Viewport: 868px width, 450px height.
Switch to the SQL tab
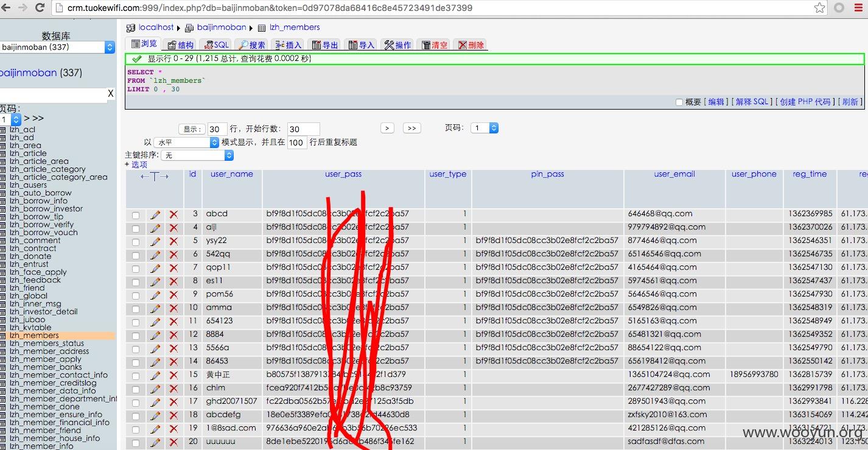pyautogui.click(x=216, y=45)
